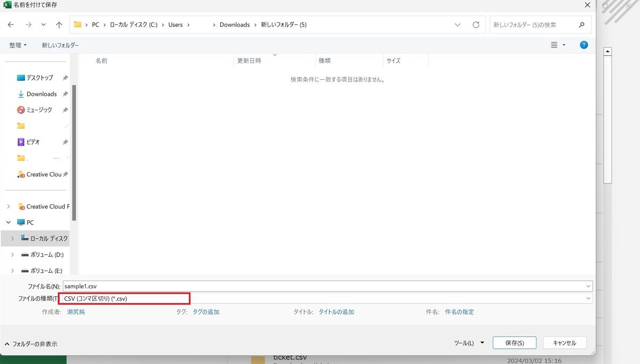Click the navigation pane scrollbar
This screenshot has width=640, height=364.
coord(74,153)
